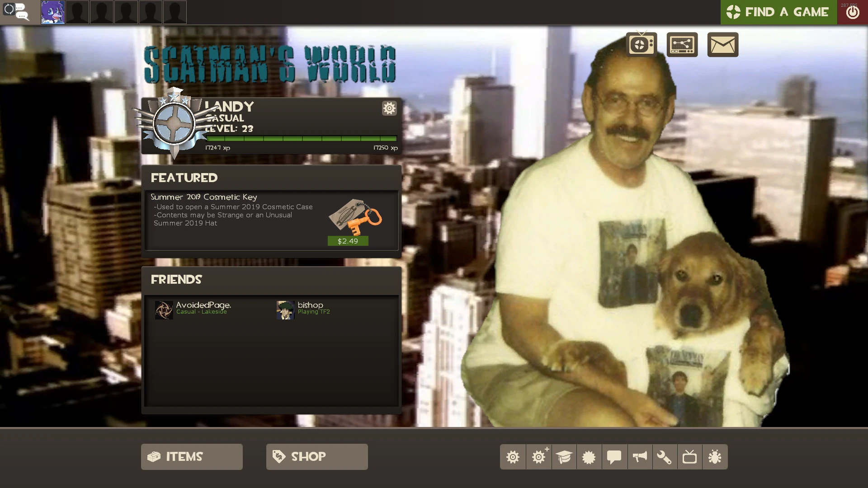Click the Casual rank badge medal
The width and height of the screenshot is (868, 488).
pos(174,123)
